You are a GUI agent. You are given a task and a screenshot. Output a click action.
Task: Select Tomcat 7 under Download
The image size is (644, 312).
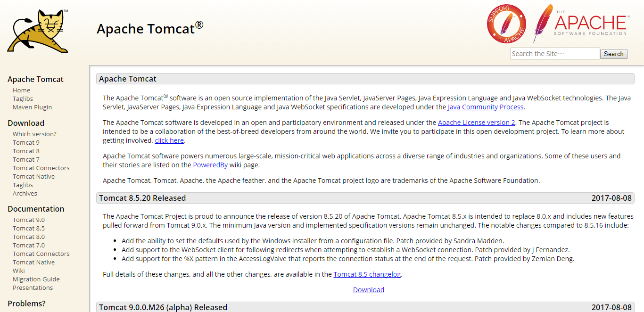click(26, 159)
